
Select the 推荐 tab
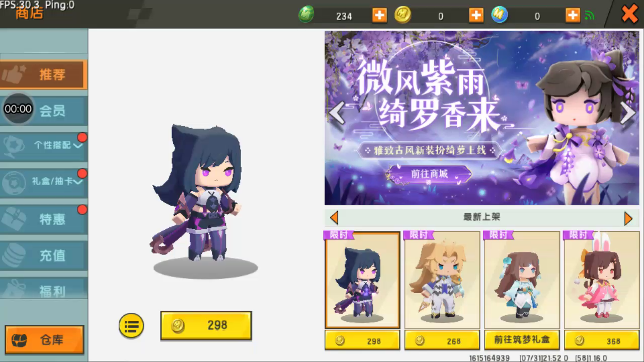point(44,75)
